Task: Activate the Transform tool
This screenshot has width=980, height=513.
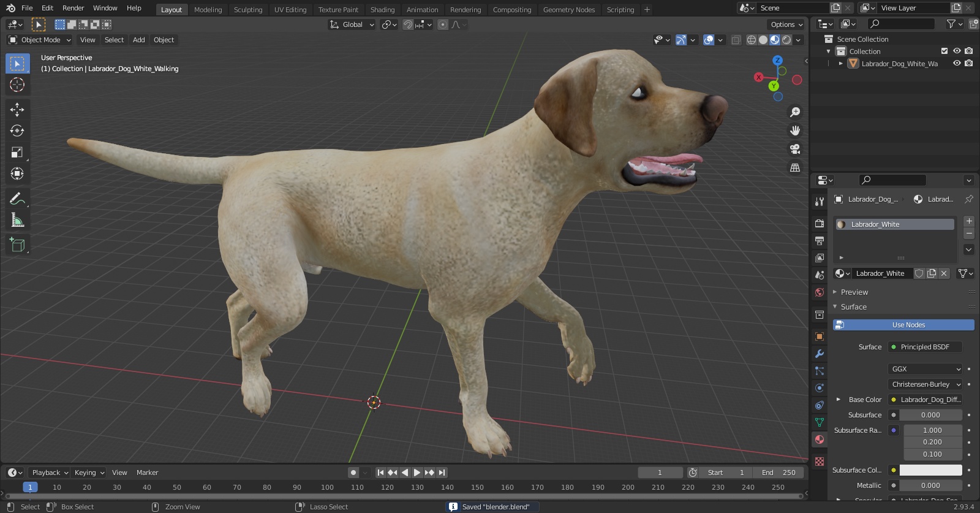Action: [x=17, y=173]
